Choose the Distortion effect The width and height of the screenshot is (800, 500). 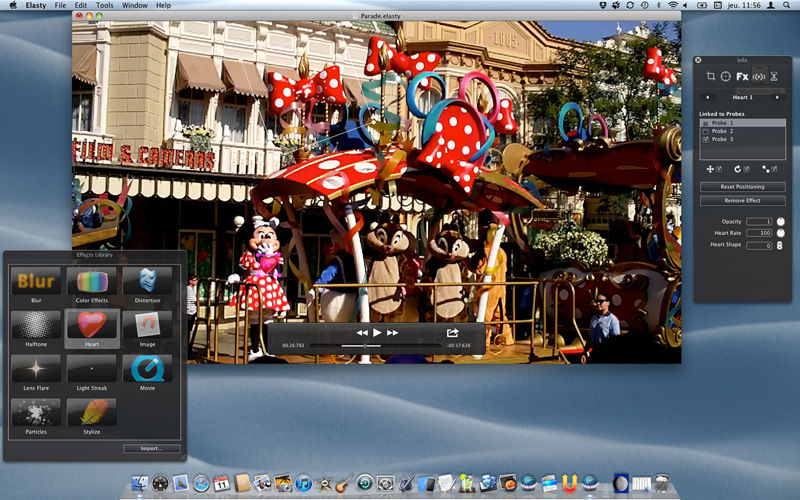[147, 285]
